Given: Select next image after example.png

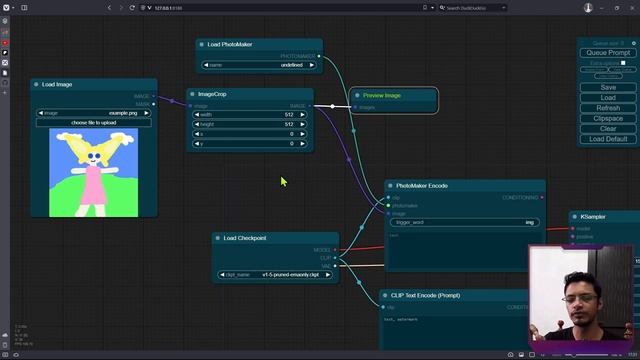Looking at the screenshot, I should (x=147, y=113).
